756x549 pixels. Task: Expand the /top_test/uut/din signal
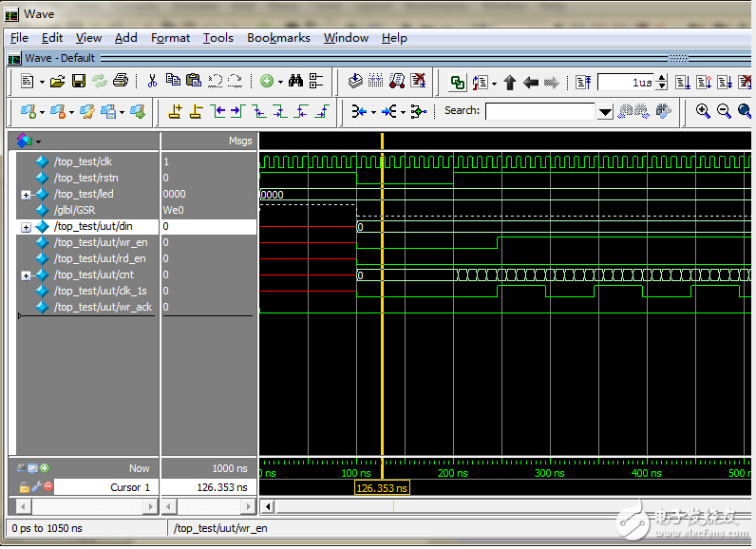[x=26, y=227]
